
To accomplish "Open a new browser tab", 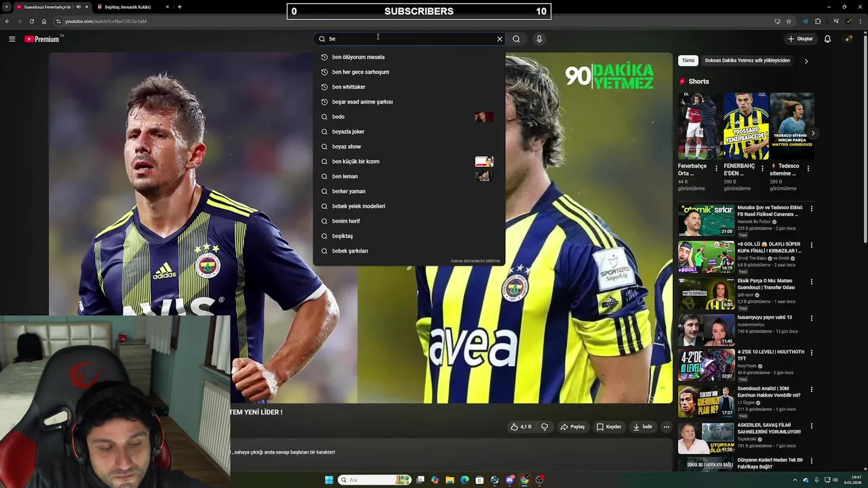I will coord(179,7).
